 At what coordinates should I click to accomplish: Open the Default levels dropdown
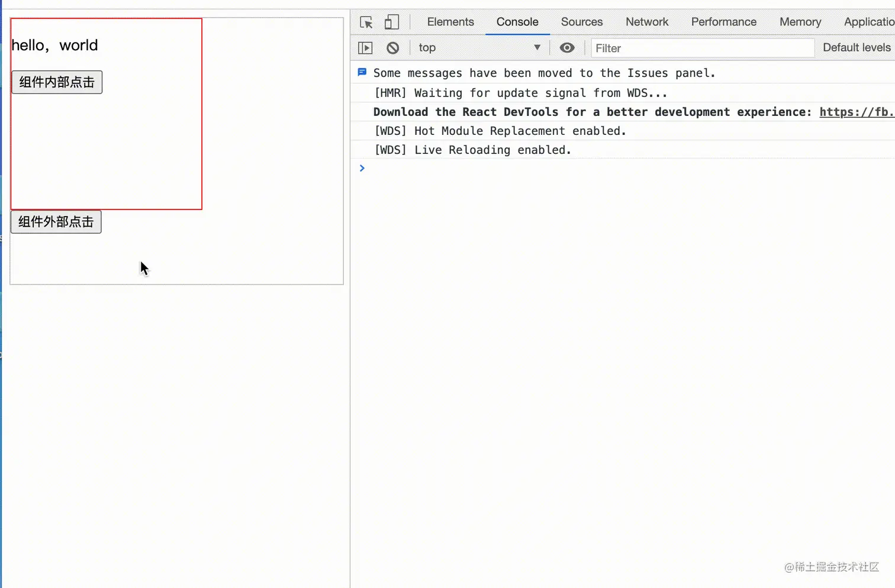pyautogui.click(x=858, y=48)
